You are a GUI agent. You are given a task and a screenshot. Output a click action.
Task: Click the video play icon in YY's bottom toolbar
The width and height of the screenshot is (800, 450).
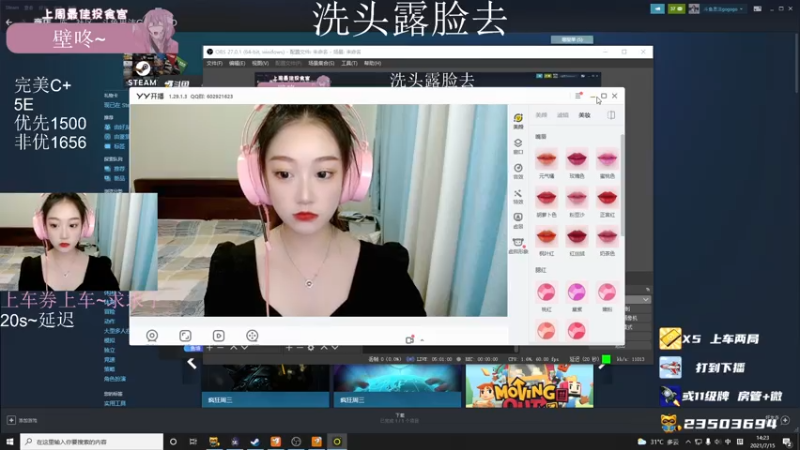(218, 335)
